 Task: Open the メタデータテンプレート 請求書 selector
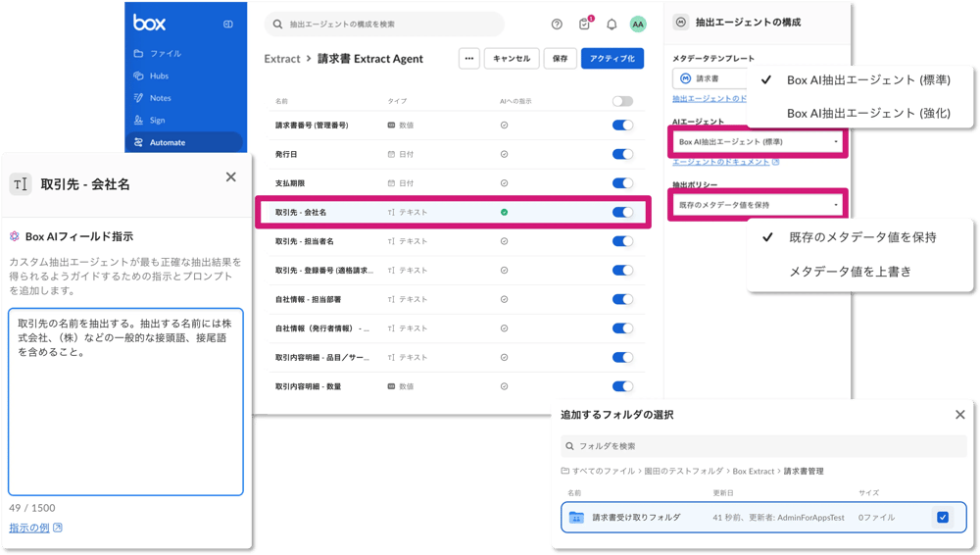(710, 78)
